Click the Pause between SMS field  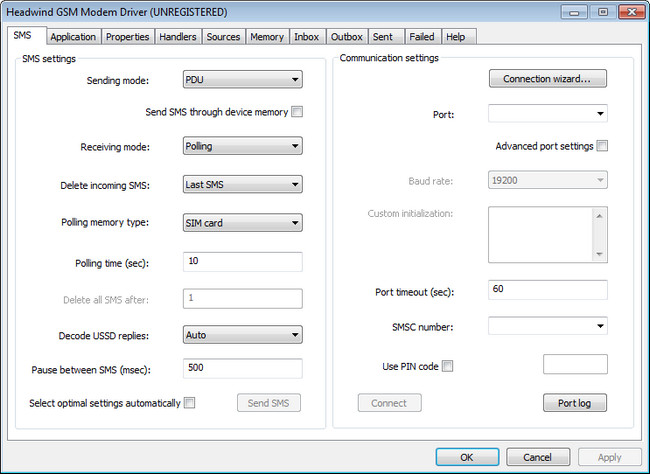tap(243, 368)
